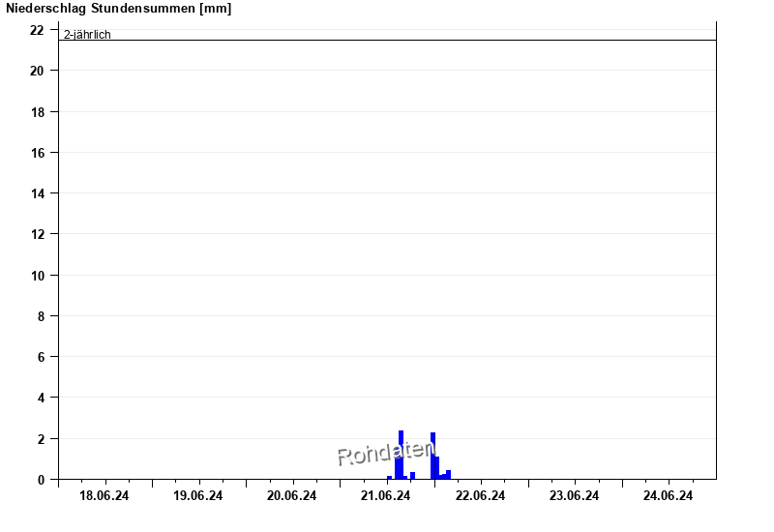774x532 pixels.
Task: Click the y-axis value 0
Action: tap(41, 479)
